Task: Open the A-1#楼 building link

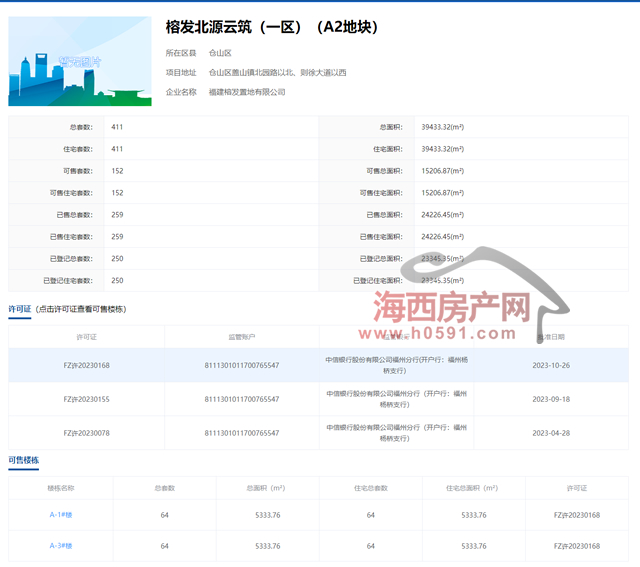Action: [61, 515]
